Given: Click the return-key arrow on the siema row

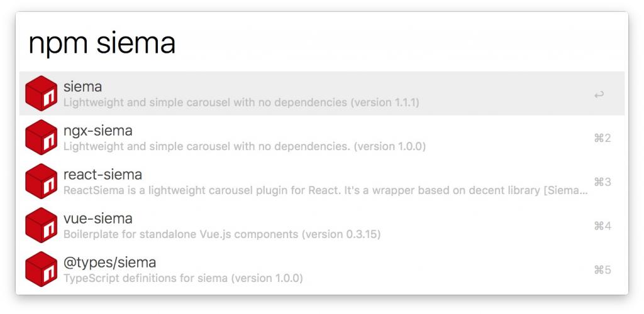Looking at the screenshot, I should point(599,95).
